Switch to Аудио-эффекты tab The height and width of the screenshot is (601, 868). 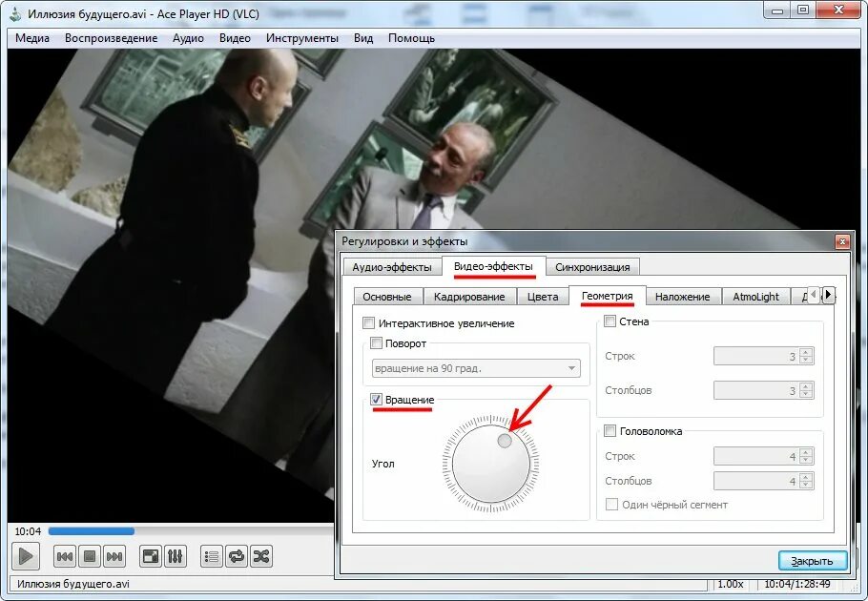[392, 267]
